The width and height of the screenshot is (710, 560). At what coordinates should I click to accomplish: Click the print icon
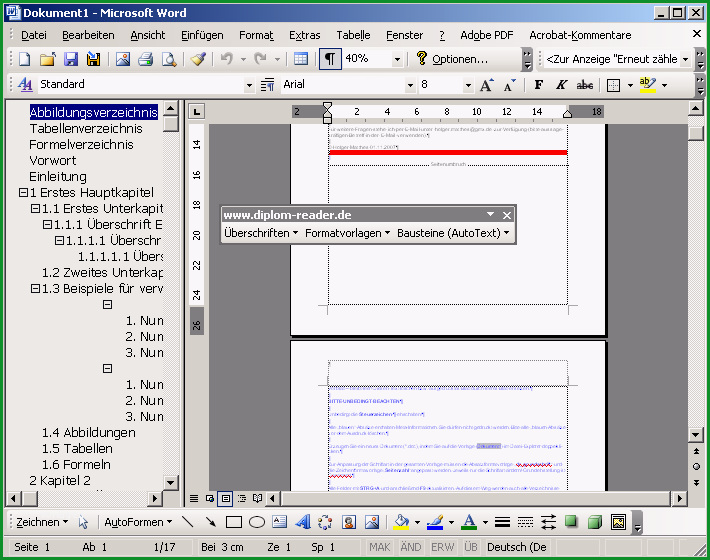click(146, 59)
